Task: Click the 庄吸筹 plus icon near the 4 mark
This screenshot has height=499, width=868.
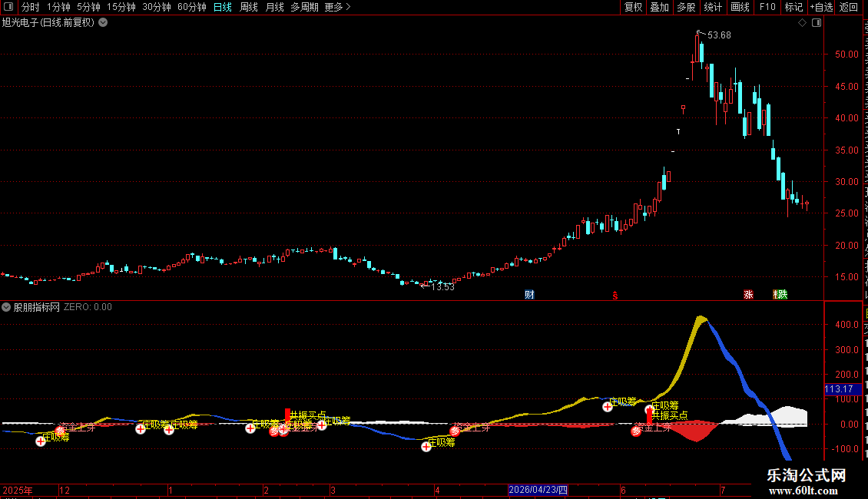Action: [x=426, y=447]
